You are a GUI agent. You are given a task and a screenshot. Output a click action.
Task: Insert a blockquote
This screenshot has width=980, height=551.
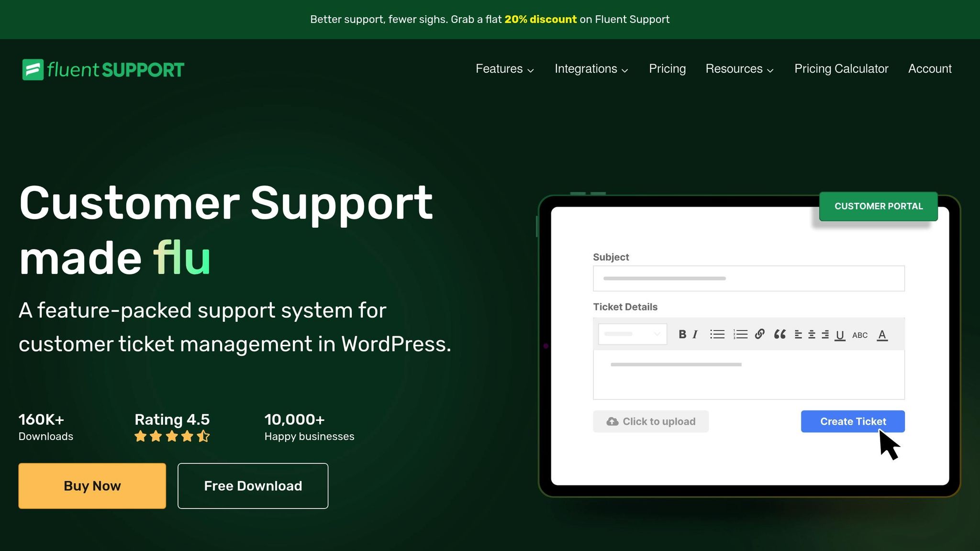click(x=779, y=334)
